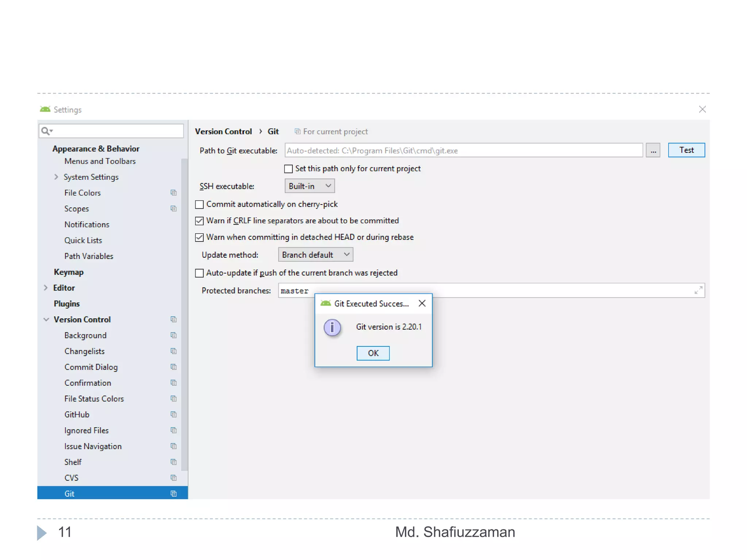Click the expand icon in Protected branches field
747x560 pixels.
698,291
